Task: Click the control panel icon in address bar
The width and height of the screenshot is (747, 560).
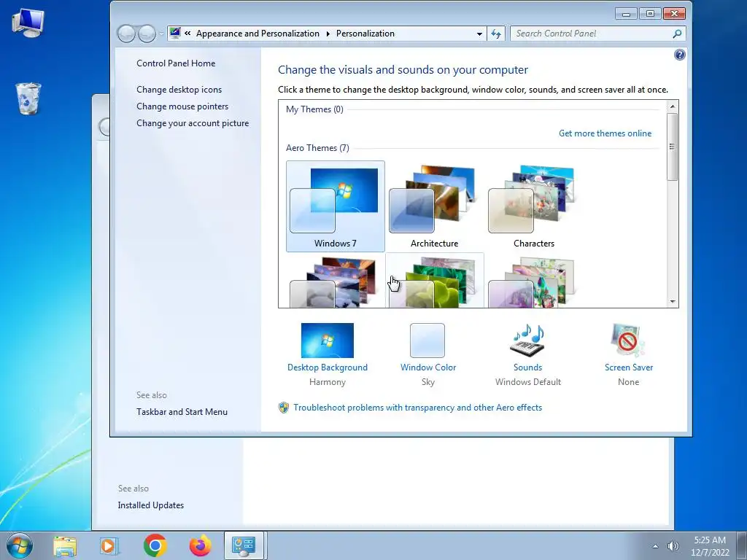Action: pyautogui.click(x=175, y=33)
